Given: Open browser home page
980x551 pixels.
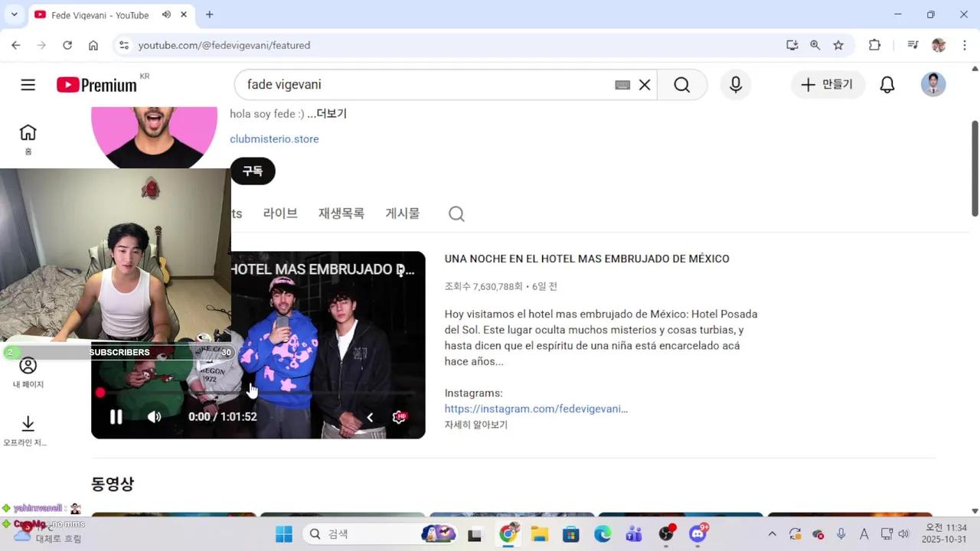Looking at the screenshot, I should (x=93, y=45).
